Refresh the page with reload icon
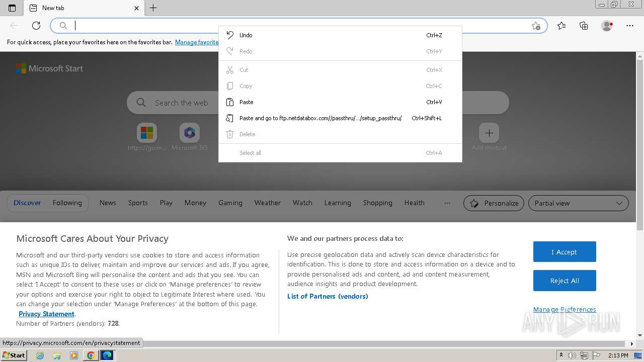This screenshot has height=362, width=644. click(x=36, y=26)
